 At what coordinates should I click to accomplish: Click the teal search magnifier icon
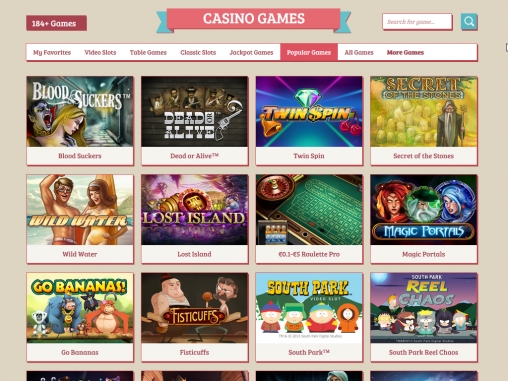(469, 22)
